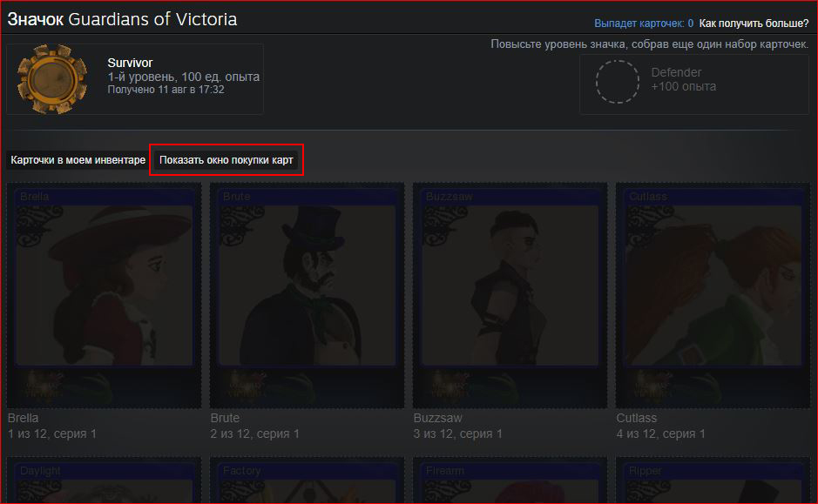Click Defender +100 опыта next level box
This screenshot has height=504, width=818.
(x=693, y=84)
